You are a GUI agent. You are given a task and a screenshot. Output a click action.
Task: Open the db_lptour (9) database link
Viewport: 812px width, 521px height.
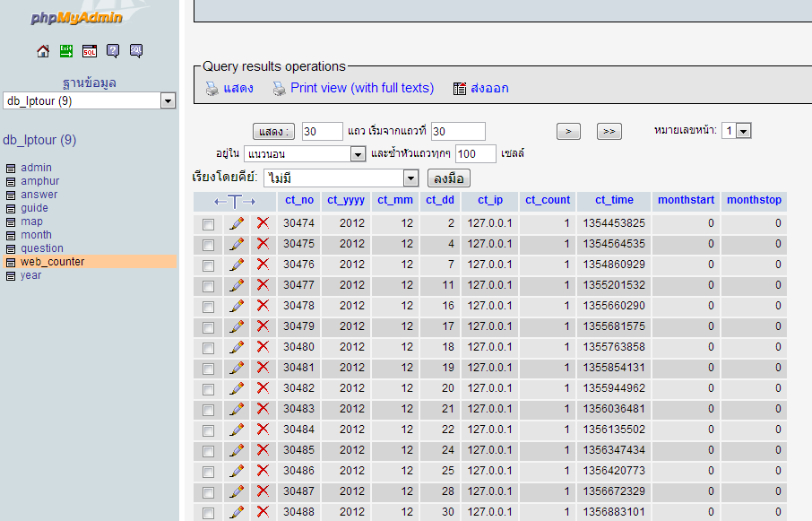(39, 141)
